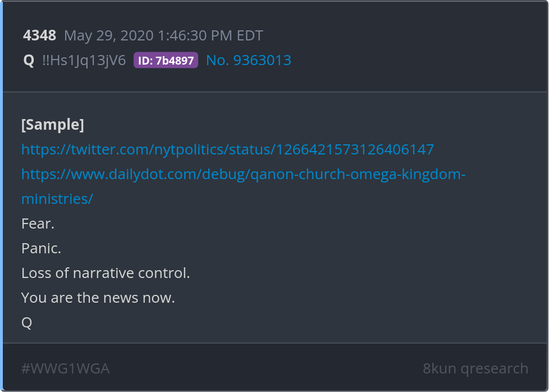Click the tripcode !!Hs1Jq13jV6
Viewport: 549px width, 392px height.
(84, 60)
